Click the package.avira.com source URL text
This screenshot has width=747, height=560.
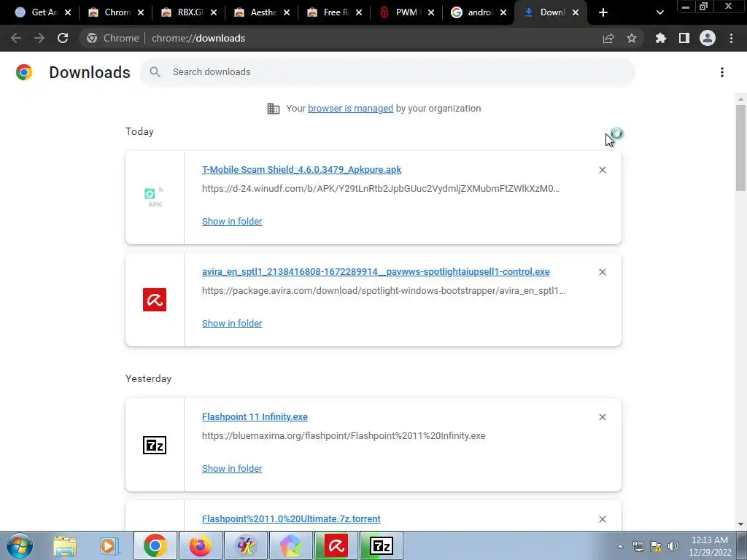[384, 290]
